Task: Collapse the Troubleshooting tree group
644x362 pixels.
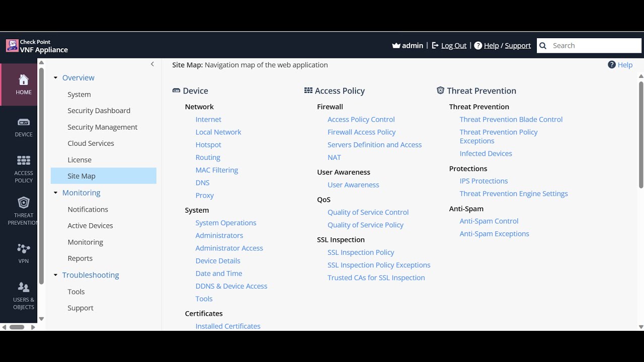Action: [55, 276]
